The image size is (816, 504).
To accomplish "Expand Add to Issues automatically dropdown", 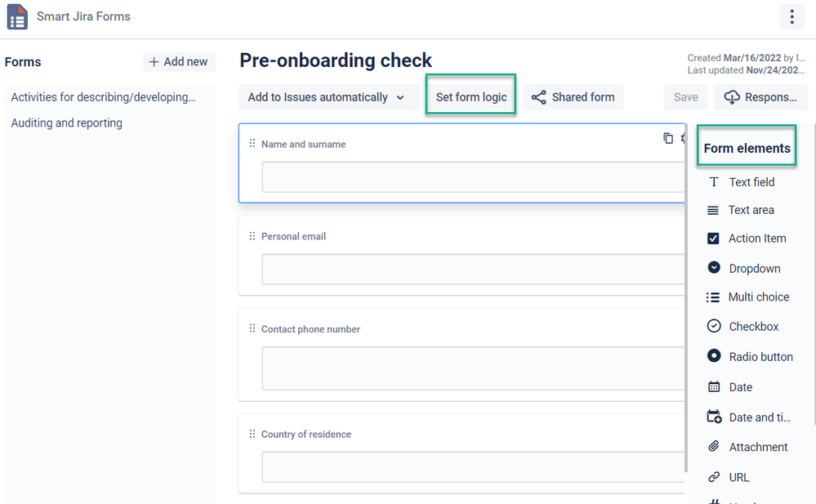I will click(x=327, y=97).
